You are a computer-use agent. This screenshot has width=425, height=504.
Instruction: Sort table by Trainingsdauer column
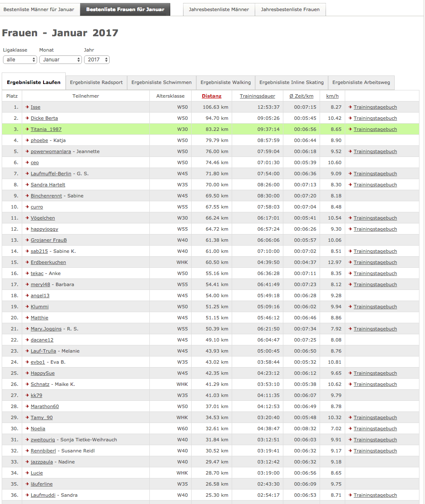pyautogui.click(x=257, y=96)
